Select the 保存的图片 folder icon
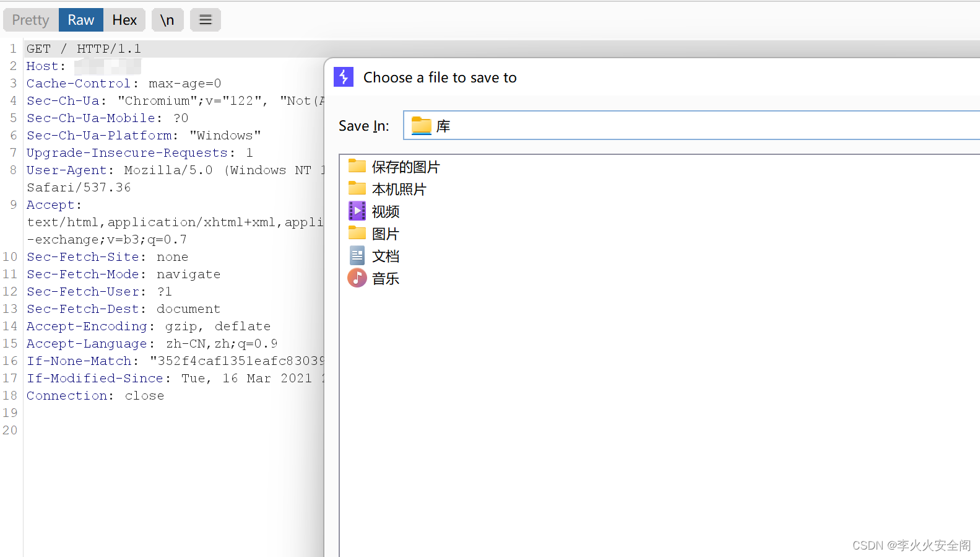 357,166
